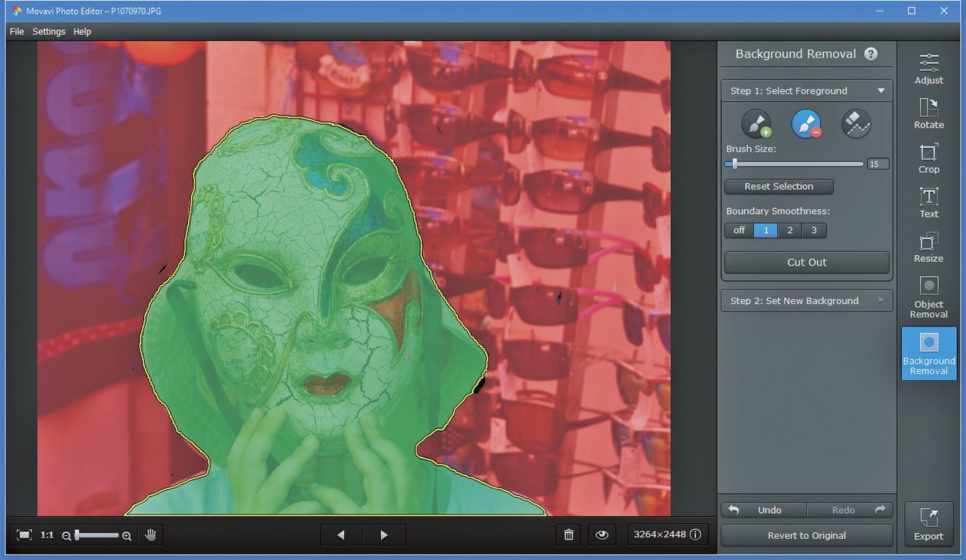Click the Brush Size slider track
The width and height of the screenshot is (966, 560).
[x=795, y=164]
